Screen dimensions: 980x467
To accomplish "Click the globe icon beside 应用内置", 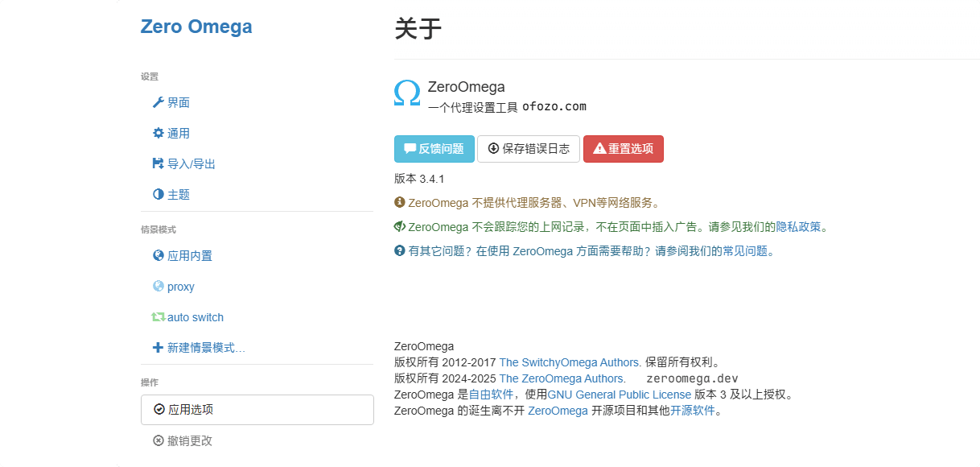I will pos(158,255).
